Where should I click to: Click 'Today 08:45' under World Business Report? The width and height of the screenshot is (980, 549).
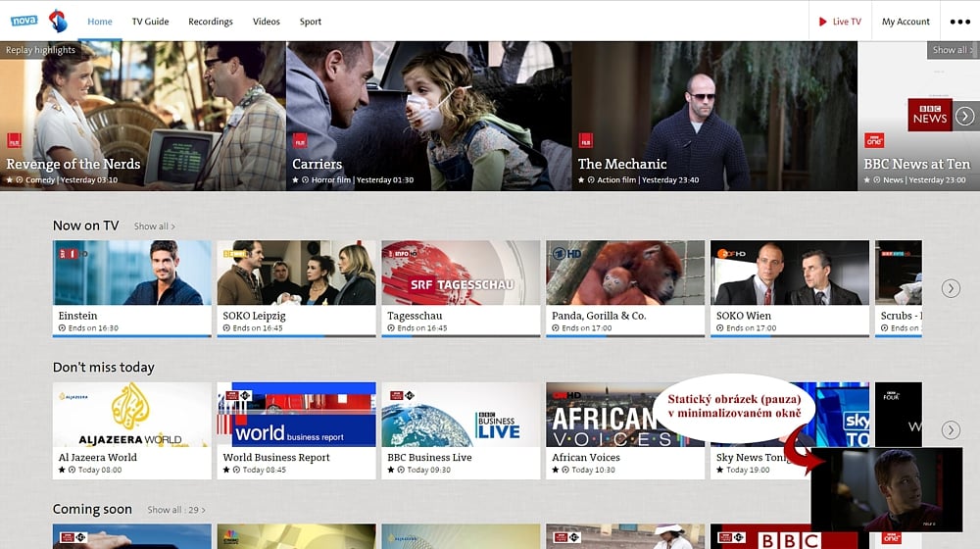point(265,470)
